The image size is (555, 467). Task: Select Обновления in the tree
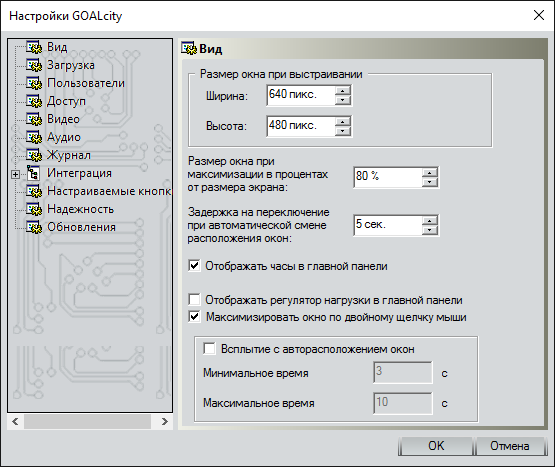[81, 227]
